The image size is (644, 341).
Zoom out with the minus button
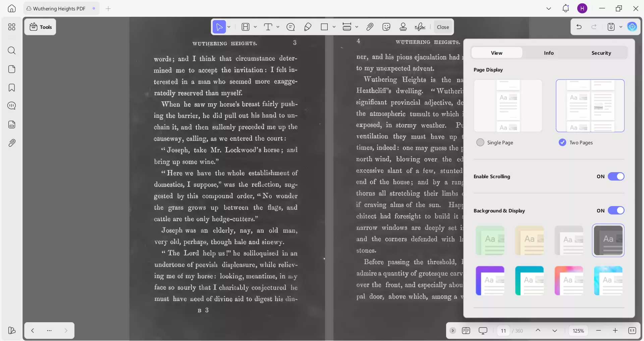point(598,331)
